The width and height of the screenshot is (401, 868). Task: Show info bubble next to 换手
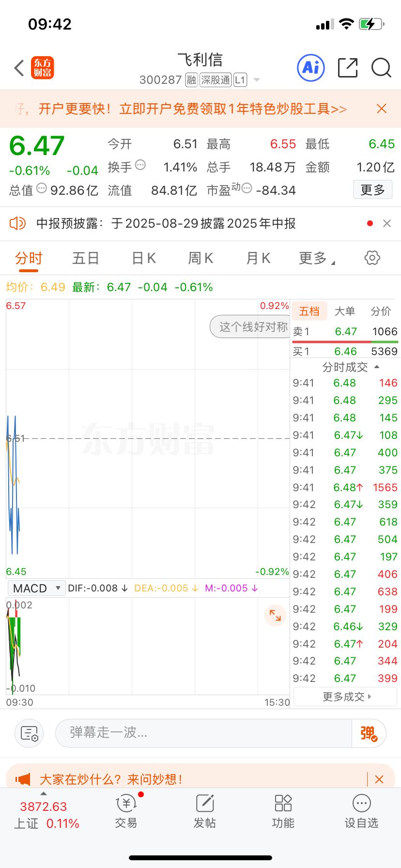(x=140, y=165)
